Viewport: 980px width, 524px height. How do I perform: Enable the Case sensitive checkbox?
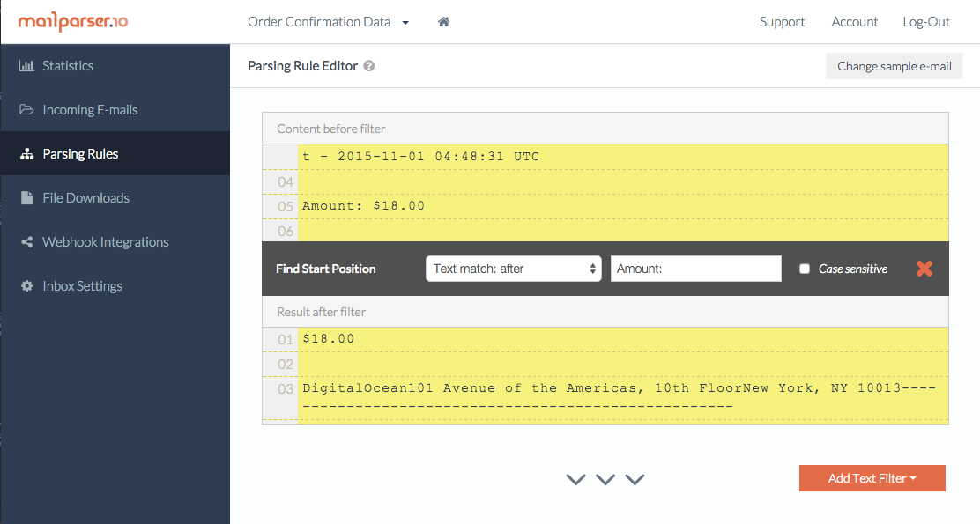805,269
